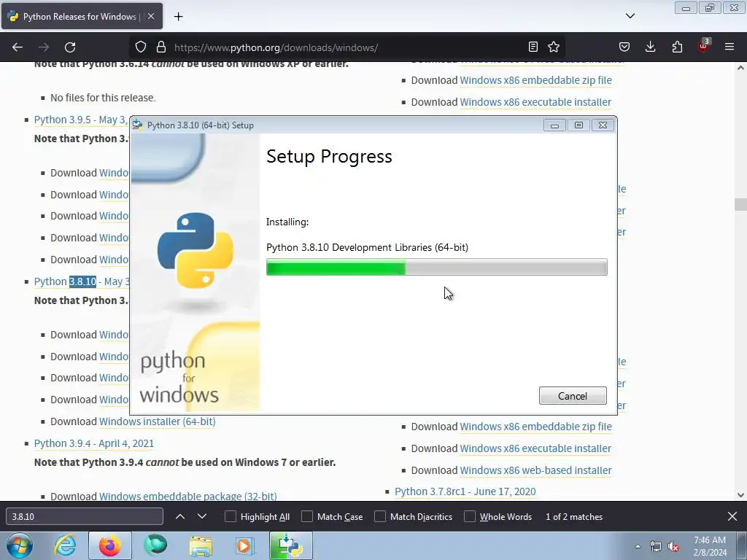Image resolution: width=747 pixels, height=560 pixels.
Task: Open the Firefox hamburger menu
Action: coord(729,47)
